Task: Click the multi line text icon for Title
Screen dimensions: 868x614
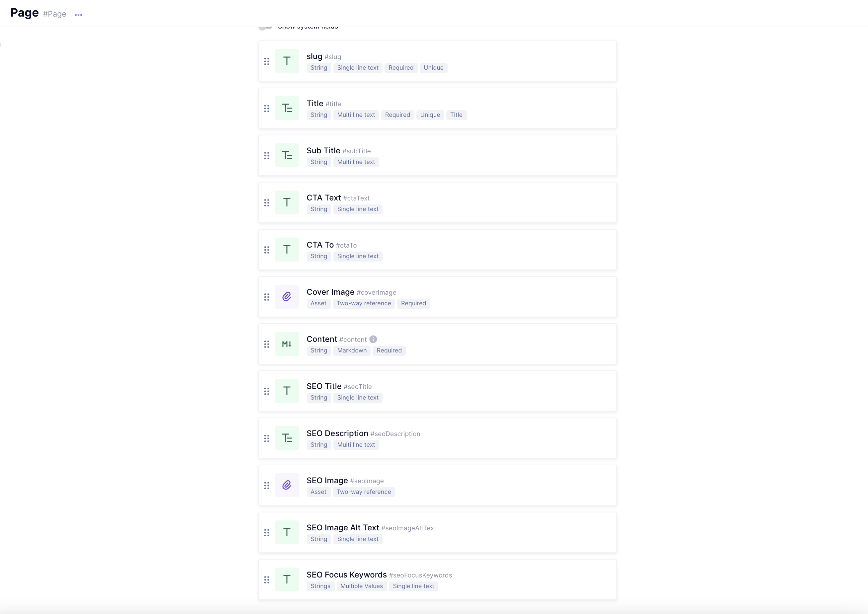Action: coord(287,108)
